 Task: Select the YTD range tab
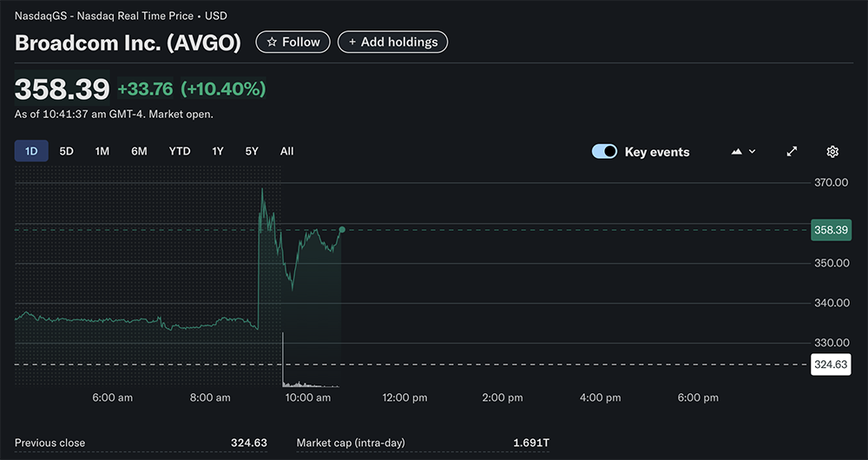pos(180,151)
